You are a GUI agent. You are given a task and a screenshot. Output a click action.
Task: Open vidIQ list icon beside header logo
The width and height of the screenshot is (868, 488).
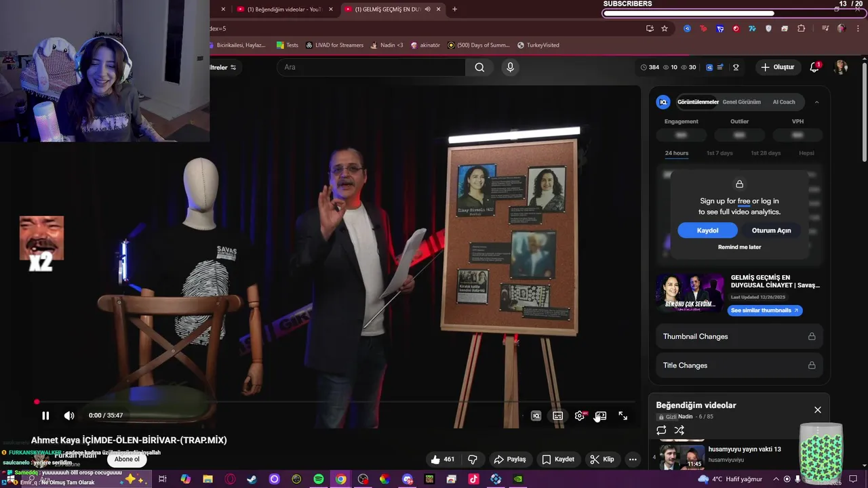[x=720, y=67]
